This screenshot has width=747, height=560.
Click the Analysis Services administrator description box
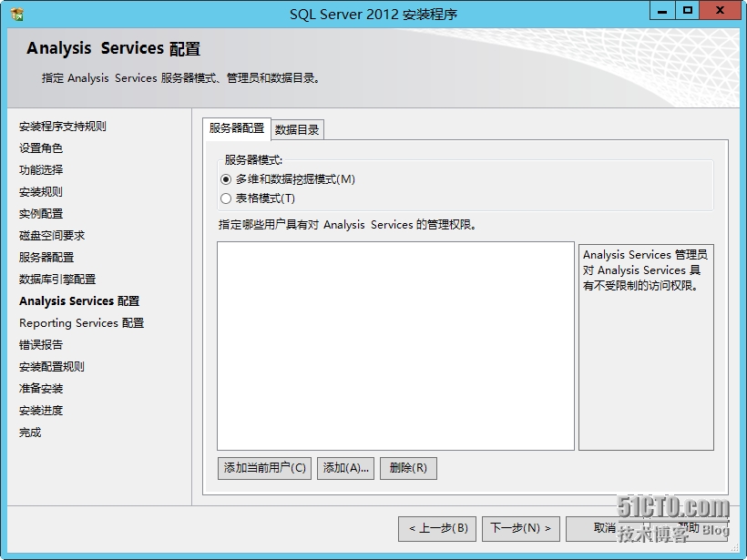click(x=646, y=347)
